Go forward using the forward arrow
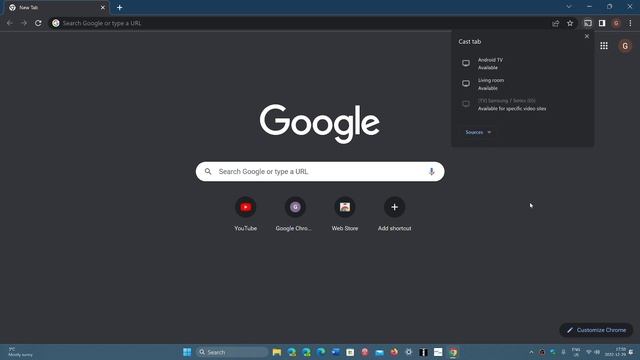Screen dimensions: 640x360 tap(24, 23)
